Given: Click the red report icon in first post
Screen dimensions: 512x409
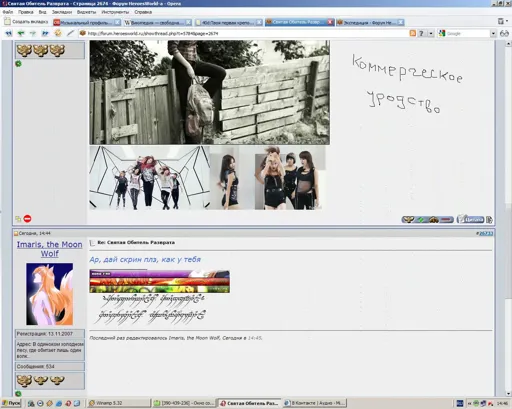Looking at the screenshot, I should pyautogui.click(x=28, y=219).
